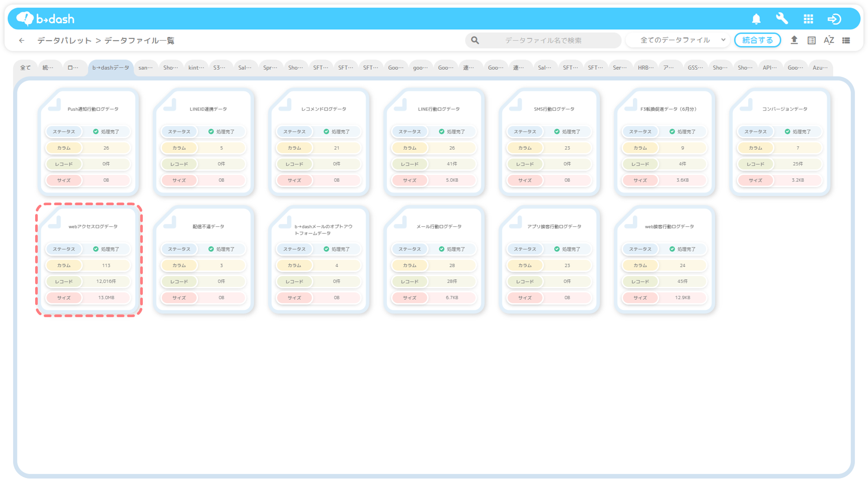The width and height of the screenshot is (868, 488).
Task: Open the 配信不達データ card title
Action: (208, 226)
